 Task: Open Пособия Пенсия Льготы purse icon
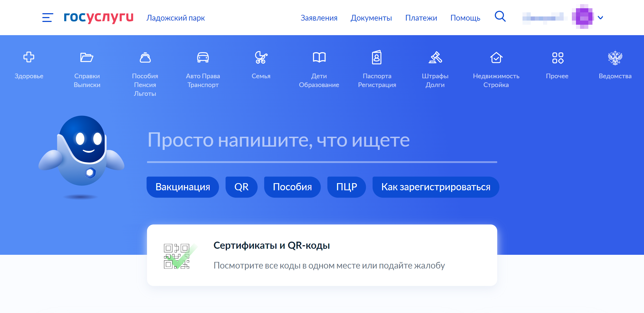point(145,57)
